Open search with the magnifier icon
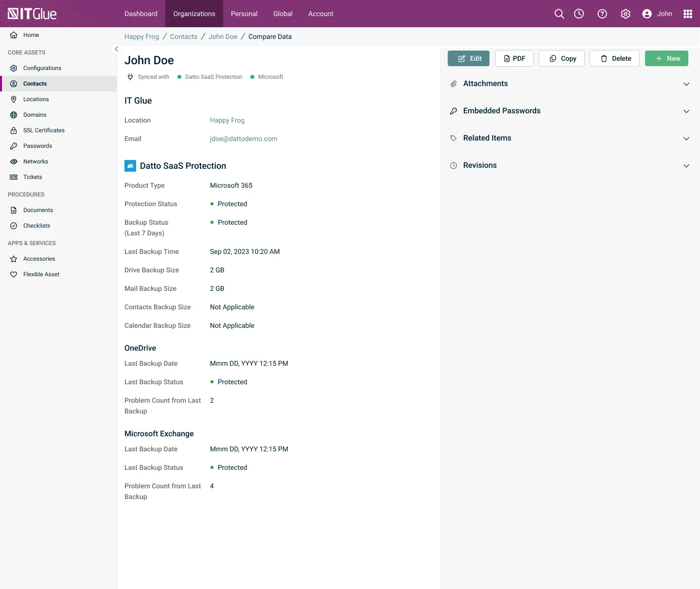 click(559, 14)
